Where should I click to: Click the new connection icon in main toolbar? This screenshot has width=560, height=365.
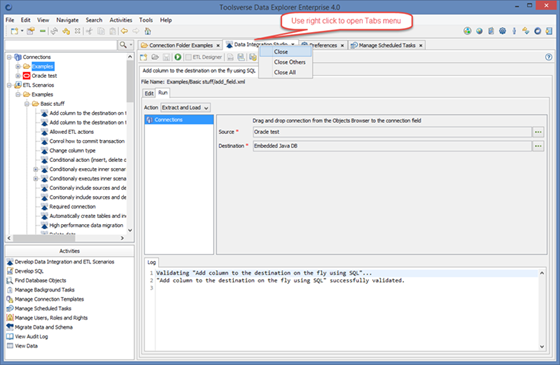14,31
